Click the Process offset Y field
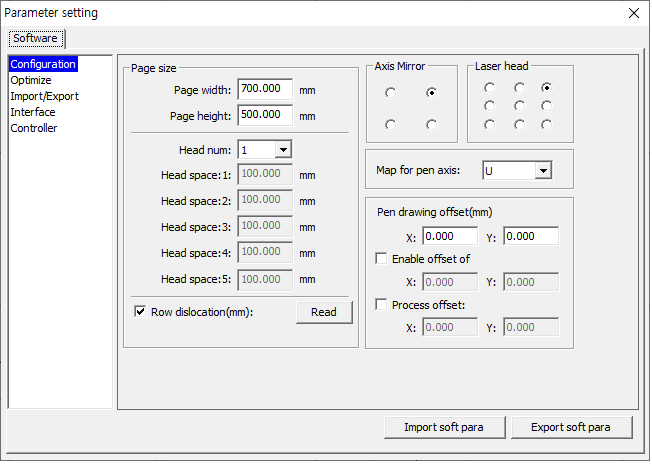The height and width of the screenshot is (466, 652). [531, 327]
